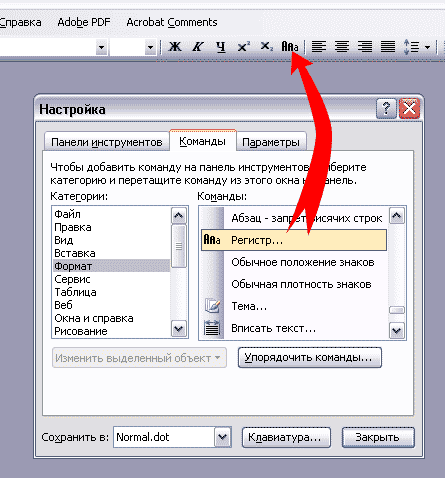Click Упорядочить команды... button
The height and width of the screenshot is (478, 445).
(310, 358)
